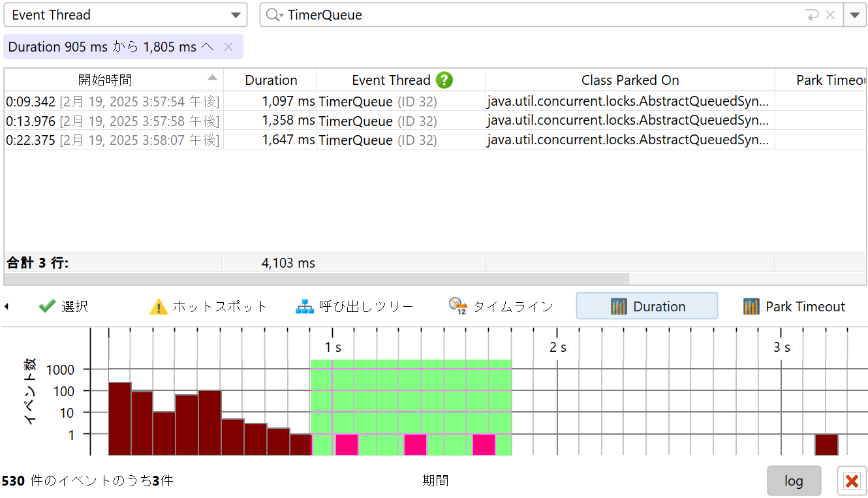This screenshot has width=868, height=498.
Task: Clear the TimerQueue search text
Action: tap(830, 15)
